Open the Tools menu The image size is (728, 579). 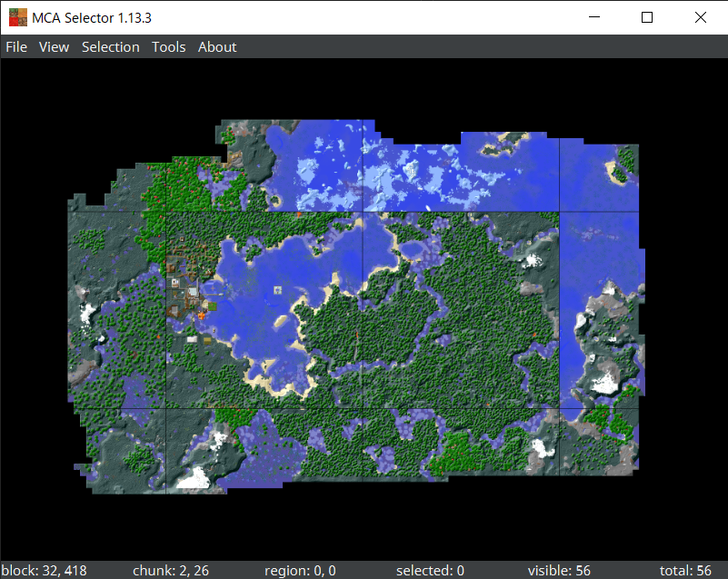168,47
